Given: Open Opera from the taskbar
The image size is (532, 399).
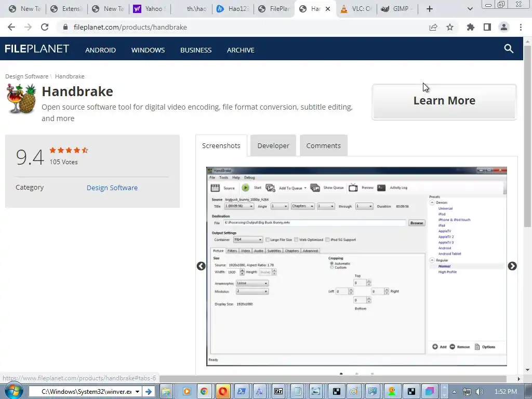Looking at the screenshot, I should pos(223,392).
